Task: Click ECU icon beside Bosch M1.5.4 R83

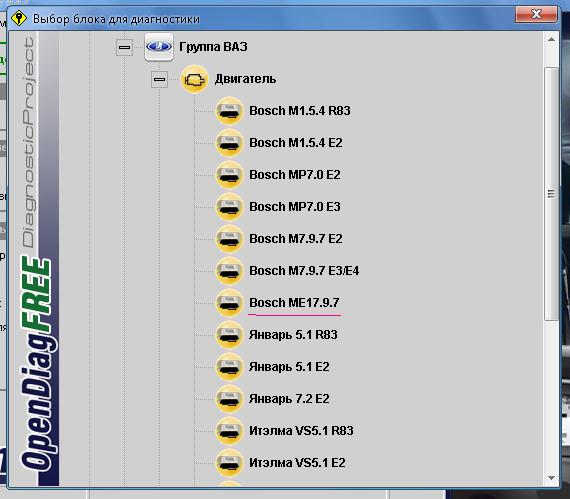Action: 229,110
